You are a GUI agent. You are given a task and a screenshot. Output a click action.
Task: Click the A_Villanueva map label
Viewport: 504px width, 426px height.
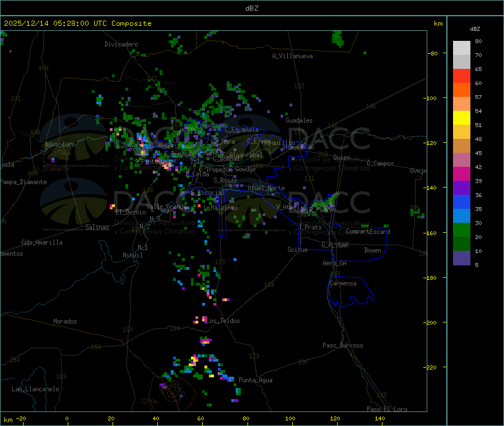[292, 56]
